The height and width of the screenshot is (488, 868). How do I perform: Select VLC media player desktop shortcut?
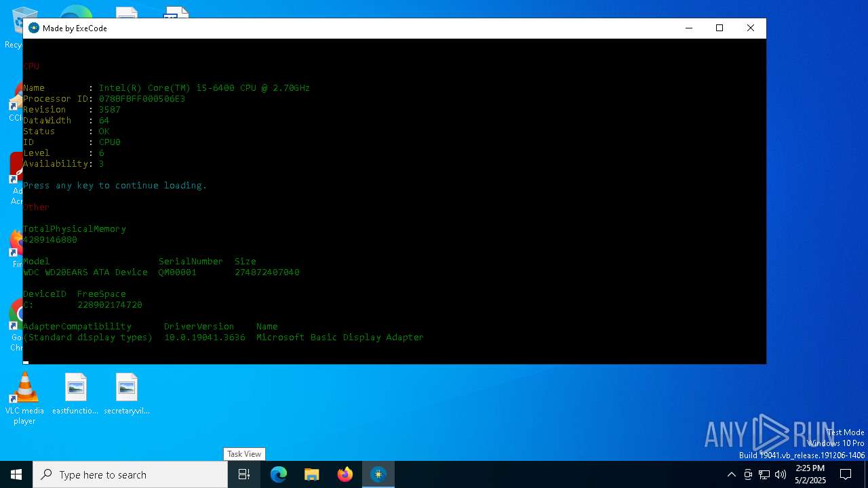click(x=24, y=399)
